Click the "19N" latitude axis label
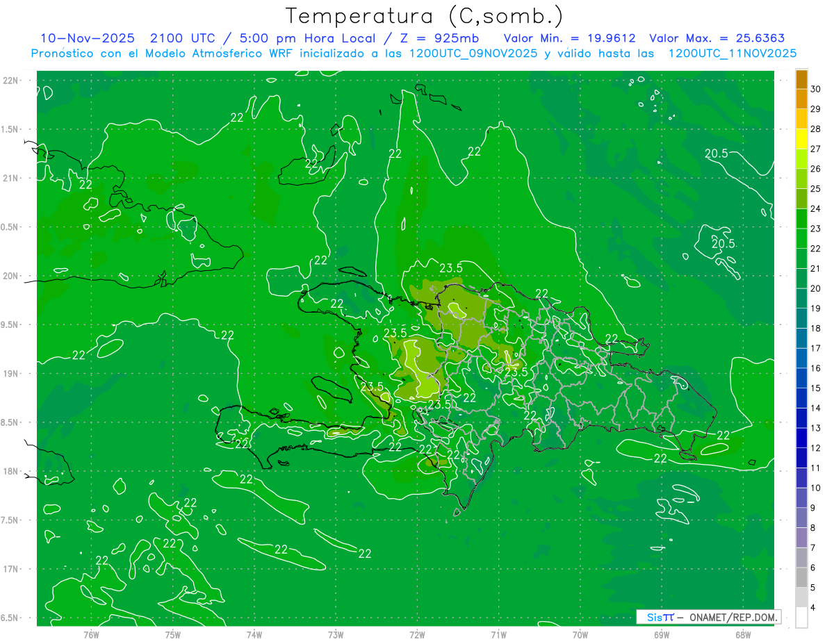 point(10,373)
